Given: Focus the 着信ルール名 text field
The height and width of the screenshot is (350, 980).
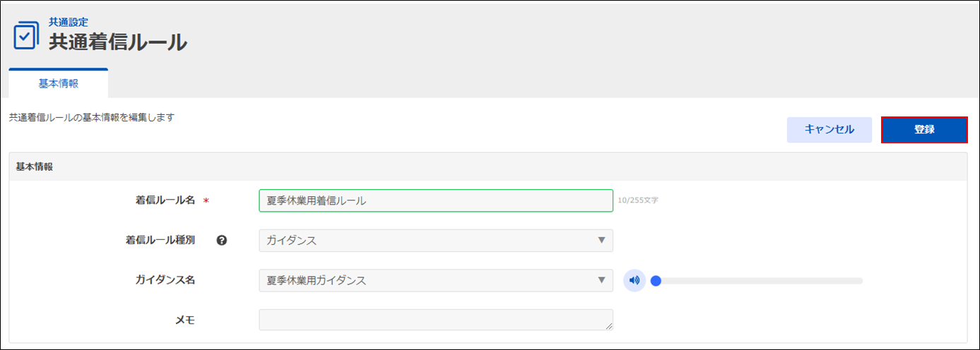Looking at the screenshot, I should [435, 200].
